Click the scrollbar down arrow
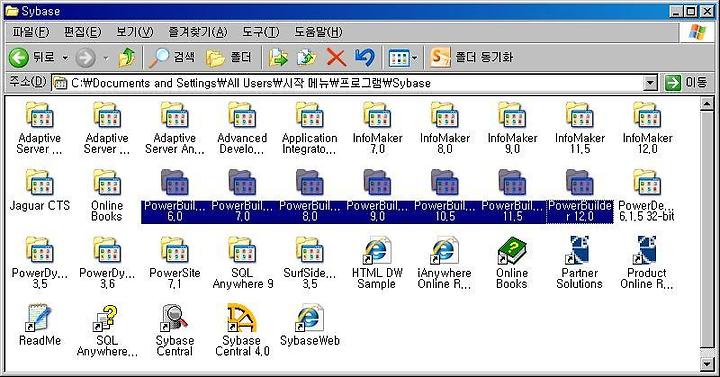The image size is (720, 377). (707, 363)
